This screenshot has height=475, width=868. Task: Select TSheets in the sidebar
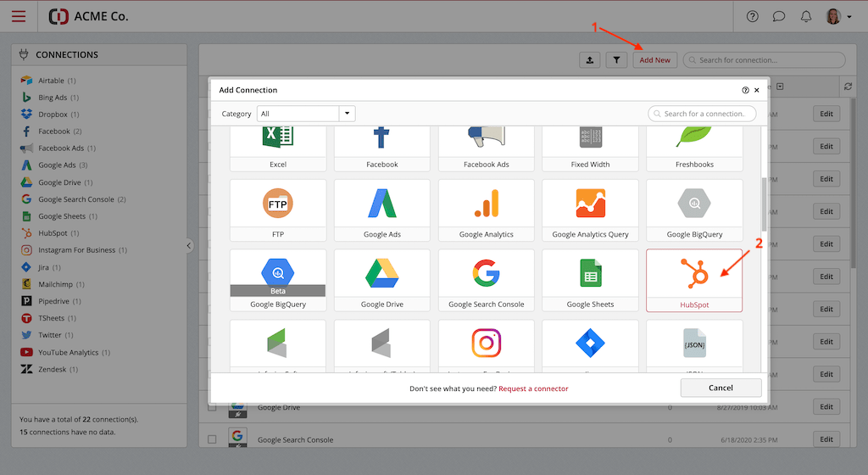point(48,318)
